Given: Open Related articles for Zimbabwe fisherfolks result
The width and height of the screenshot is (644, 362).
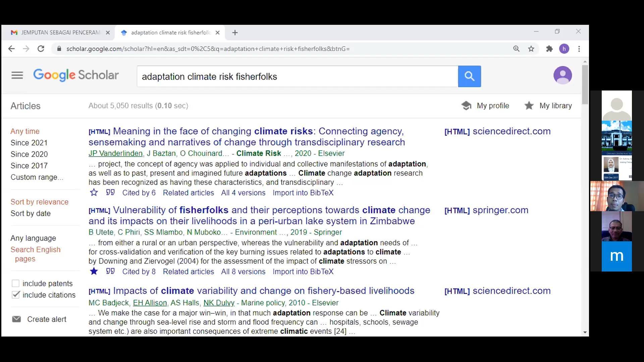Looking at the screenshot, I should click(x=189, y=271).
